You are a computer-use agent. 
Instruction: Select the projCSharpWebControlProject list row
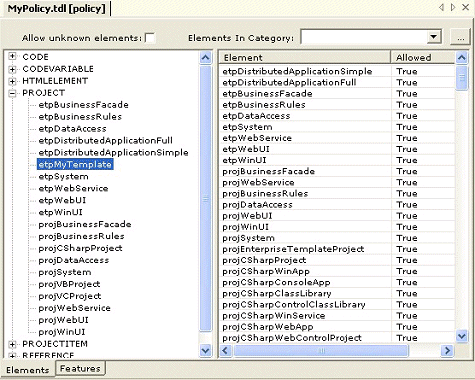click(x=337, y=338)
